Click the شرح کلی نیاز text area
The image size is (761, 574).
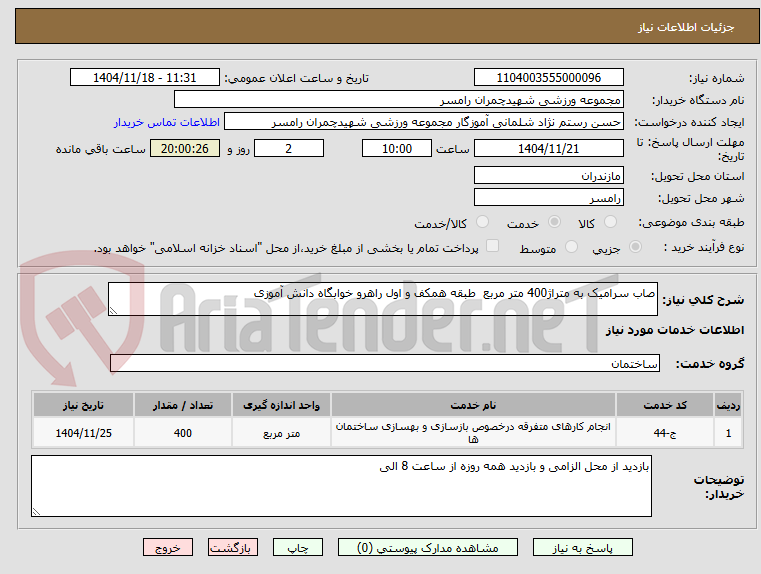383,299
